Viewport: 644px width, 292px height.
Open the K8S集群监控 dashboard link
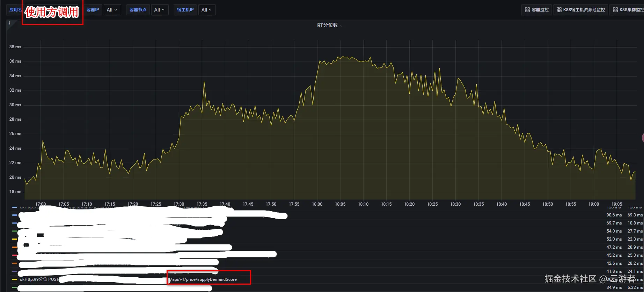tap(627, 10)
